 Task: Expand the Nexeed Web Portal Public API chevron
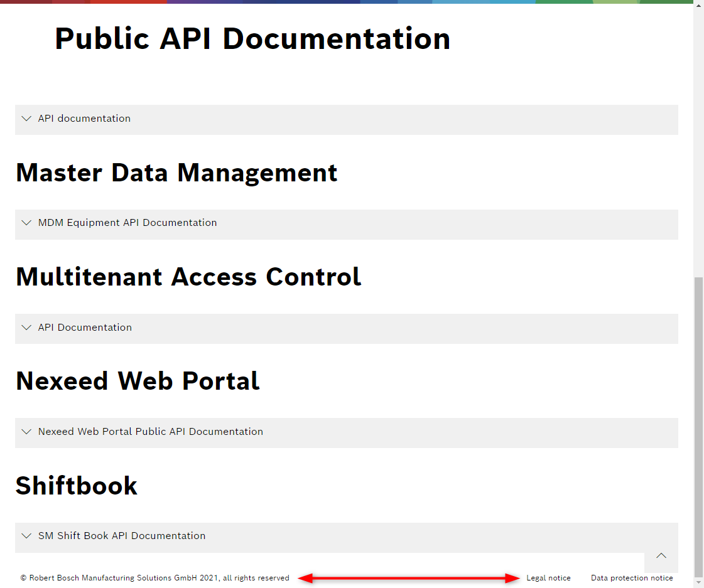[x=26, y=432]
